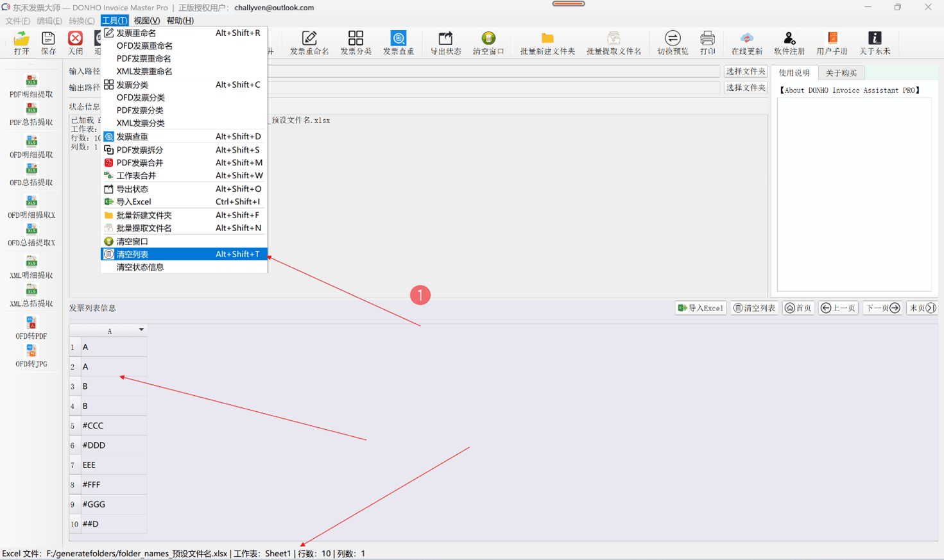The width and height of the screenshot is (944, 560).
Task: Select OFD明细提取X in the sidebar
Action: click(x=31, y=207)
